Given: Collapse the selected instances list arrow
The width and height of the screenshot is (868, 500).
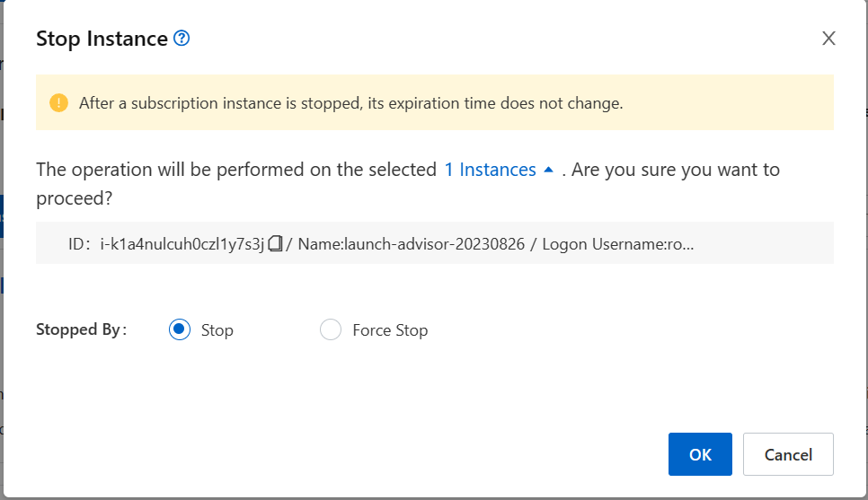Looking at the screenshot, I should [x=549, y=170].
